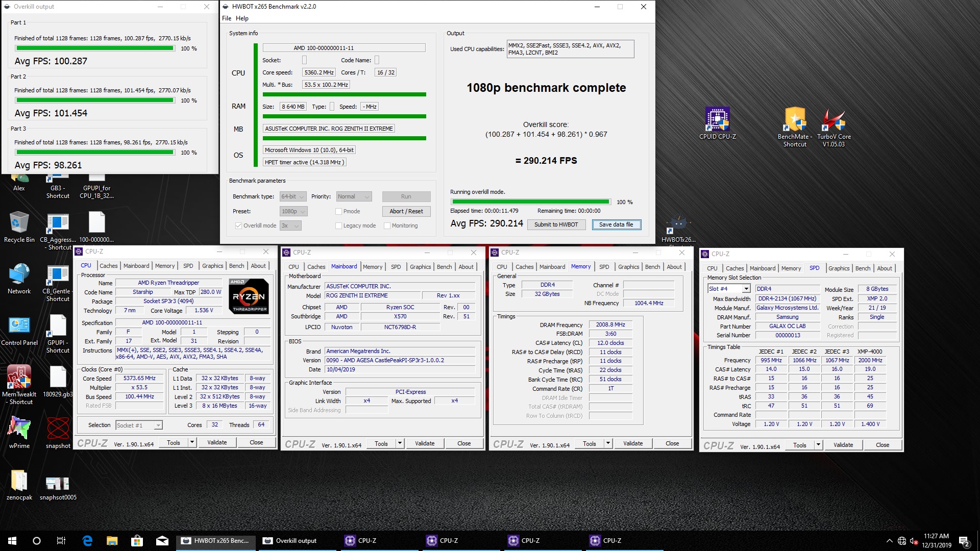Screen dimensions: 980x551
Task: Open Tools dropdown arrow in first CPU-Z window
Action: pos(192,442)
